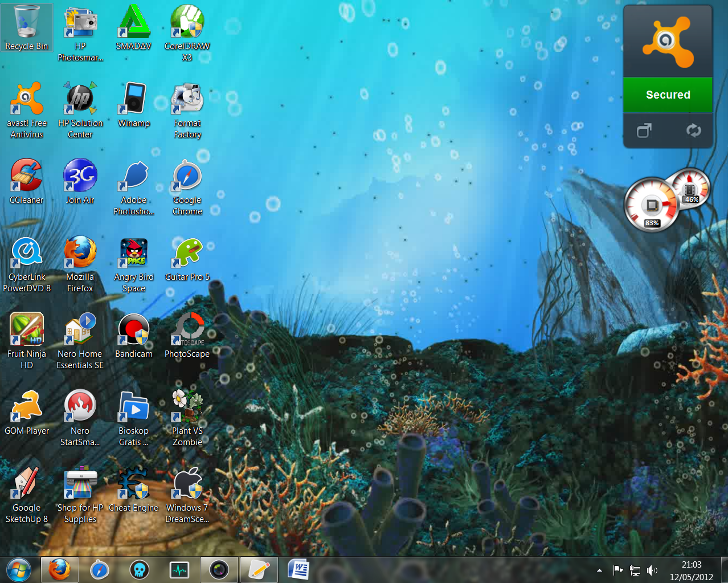Viewport: 728px width, 583px height.
Task: Select the Angry Bird Space shortcut
Action: coord(134,258)
